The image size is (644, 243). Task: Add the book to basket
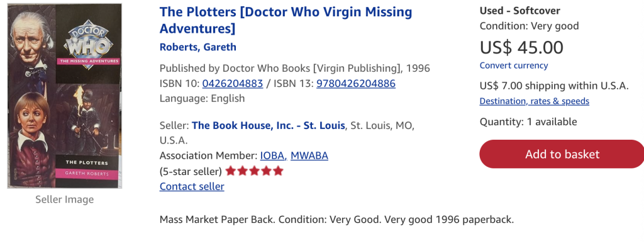pos(562,154)
